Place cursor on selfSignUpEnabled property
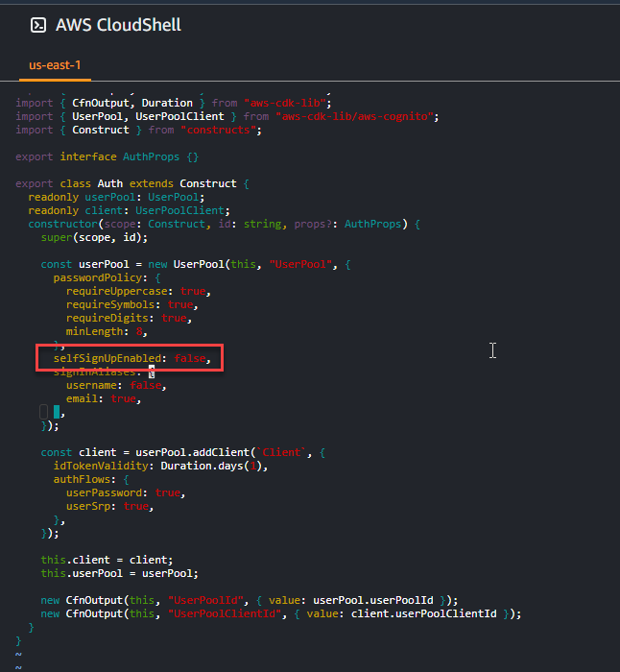The image size is (620, 672). pyautogui.click(x=105, y=358)
